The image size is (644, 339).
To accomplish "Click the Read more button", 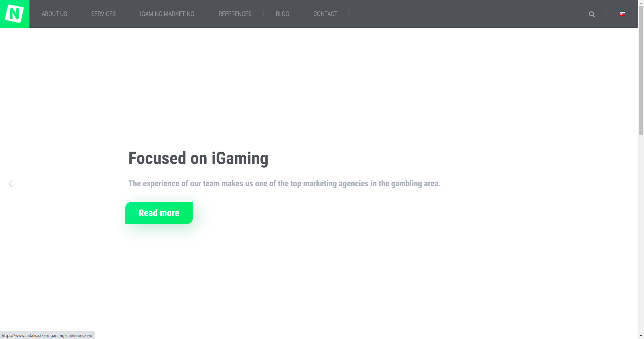I will (x=159, y=213).
